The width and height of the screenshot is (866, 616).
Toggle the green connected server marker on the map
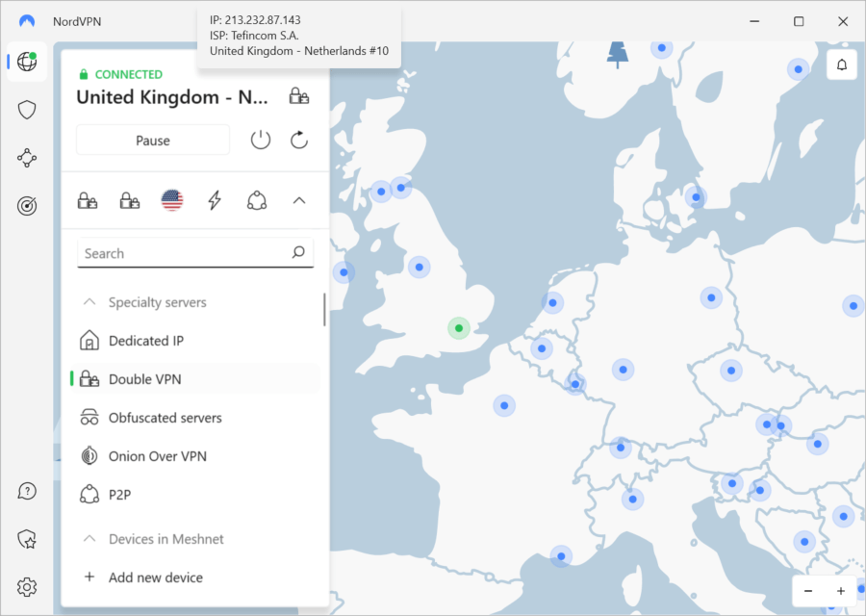click(459, 327)
